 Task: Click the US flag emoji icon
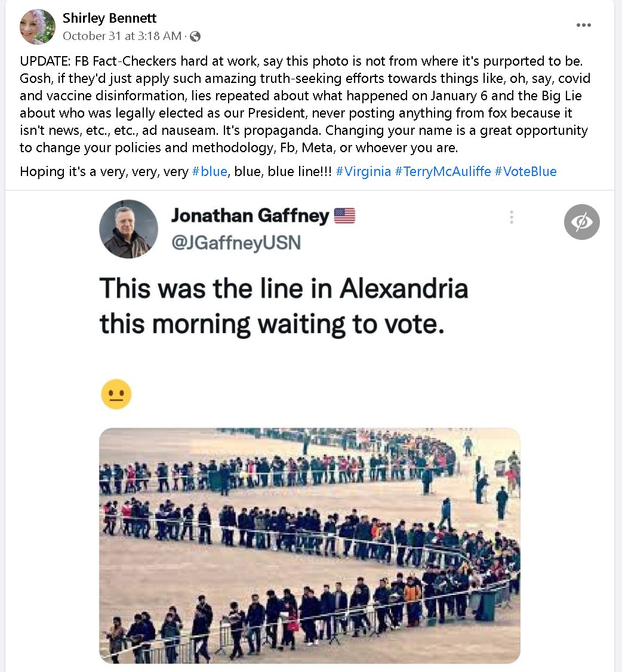[x=344, y=216]
